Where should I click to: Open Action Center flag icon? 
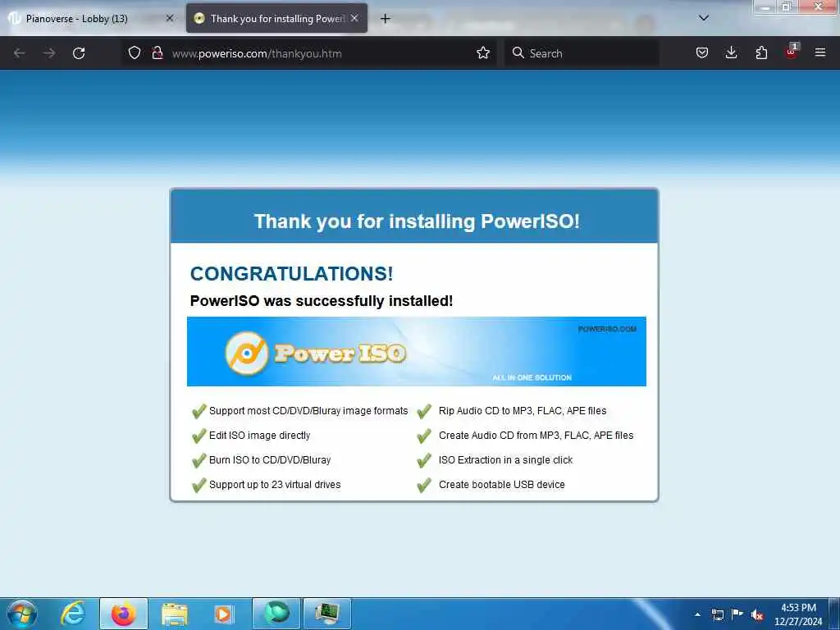pos(737,614)
